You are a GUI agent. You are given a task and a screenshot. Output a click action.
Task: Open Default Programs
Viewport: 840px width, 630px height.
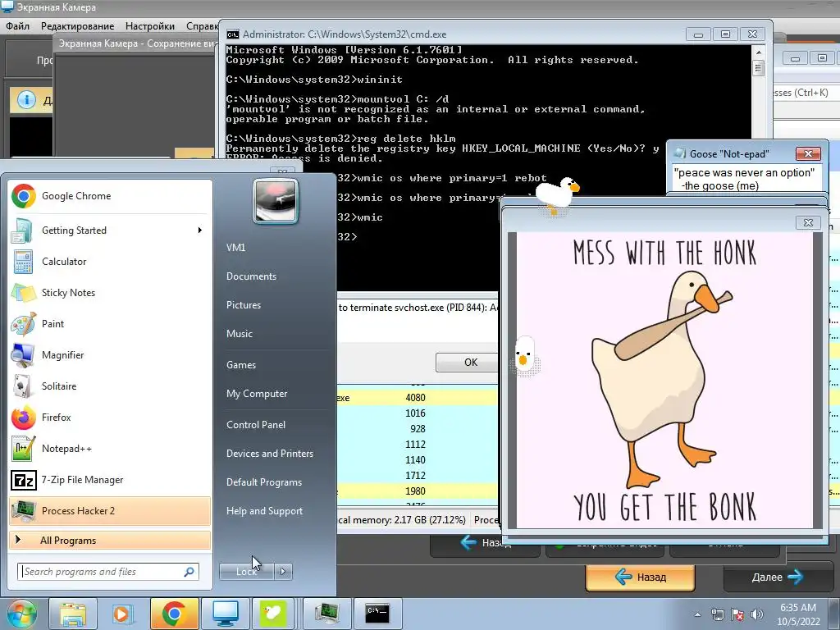pos(264,482)
